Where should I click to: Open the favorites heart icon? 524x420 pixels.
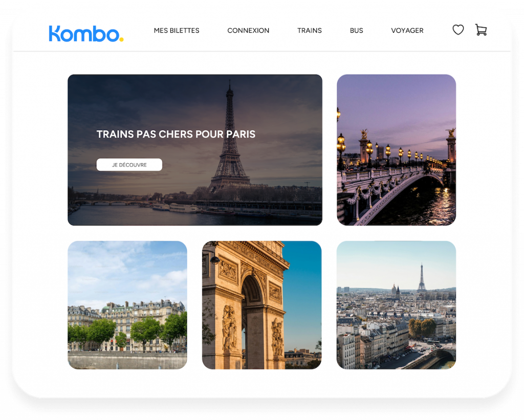458,30
